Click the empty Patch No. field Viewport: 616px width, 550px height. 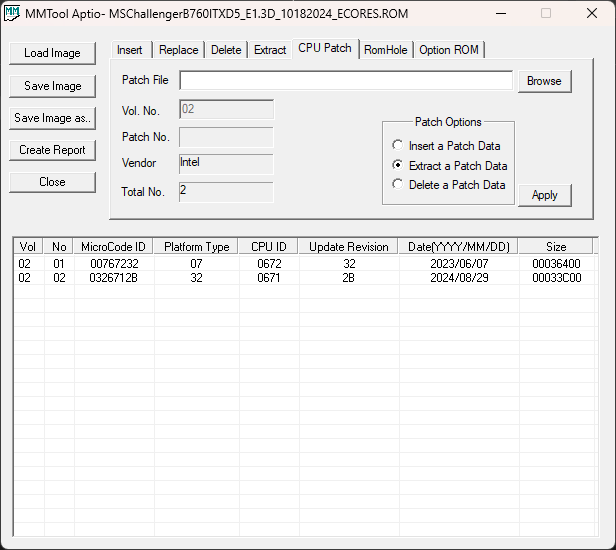pyautogui.click(x=226, y=137)
